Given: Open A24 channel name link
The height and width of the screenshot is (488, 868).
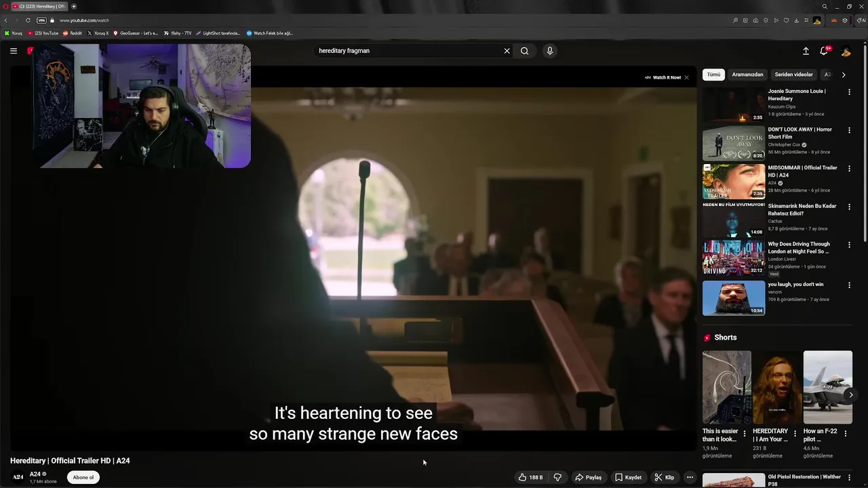Looking at the screenshot, I should pos(35,474).
